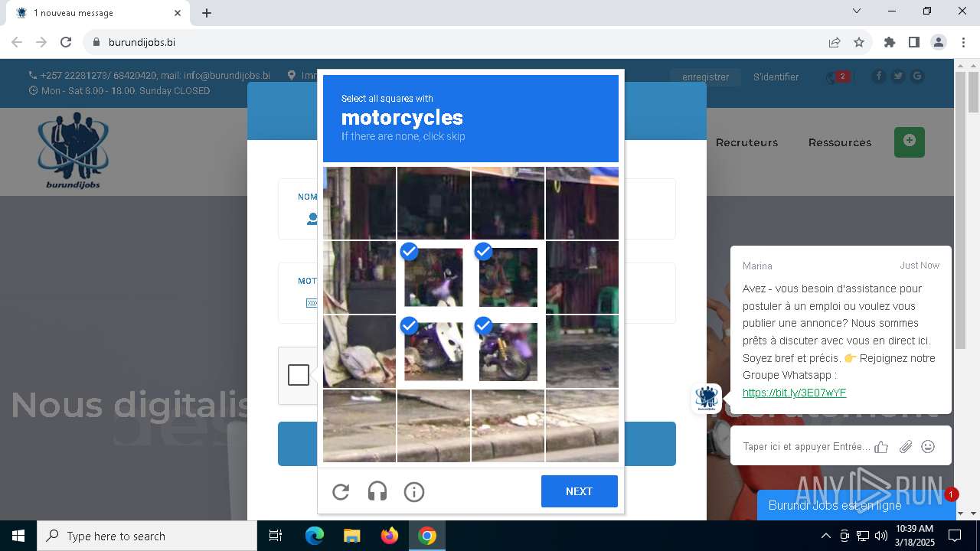The width and height of the screenshot is (980, 551).
Task: Open Chrome three-dot menu
Action: (963, 42)
